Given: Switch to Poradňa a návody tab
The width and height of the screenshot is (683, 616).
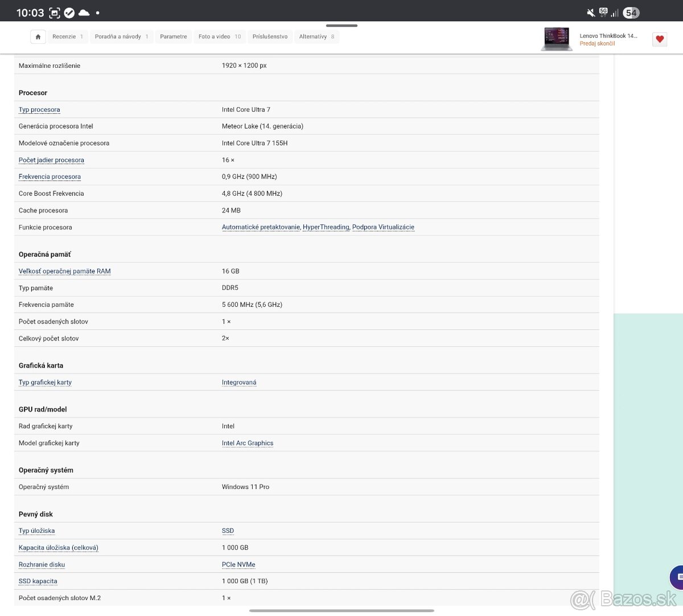Looking at the screenshot, I should (x=121, y=36).
